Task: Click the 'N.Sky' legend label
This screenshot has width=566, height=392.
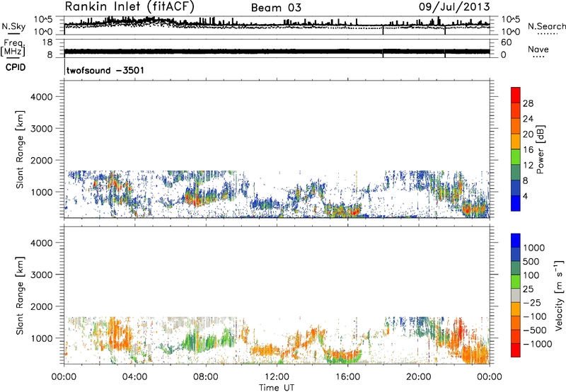Action: tap(13, 26)
